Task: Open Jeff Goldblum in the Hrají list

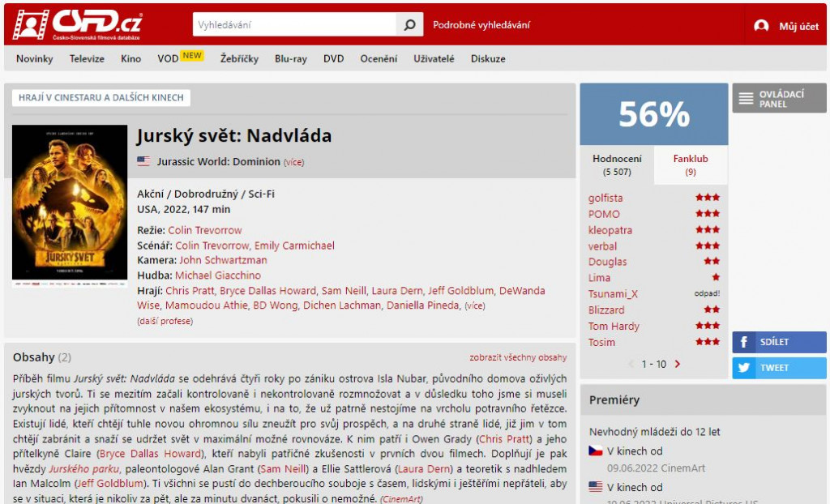Action: 460,291
